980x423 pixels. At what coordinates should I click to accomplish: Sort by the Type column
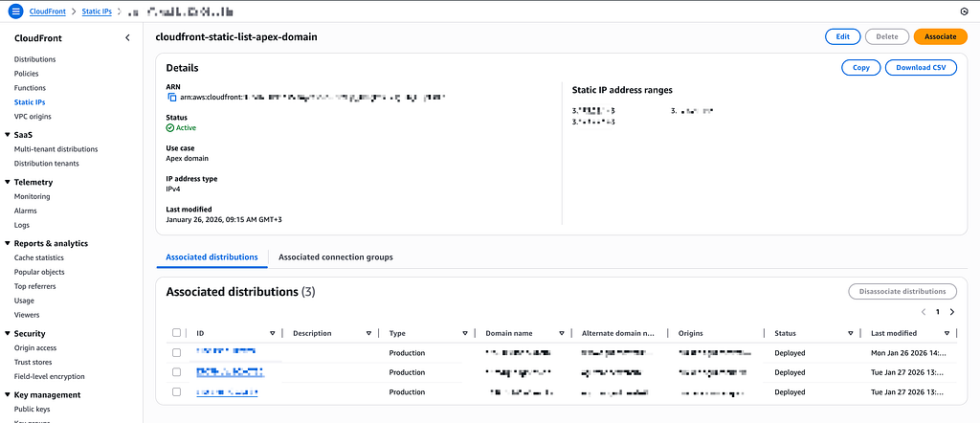click(x=465, y=333)
